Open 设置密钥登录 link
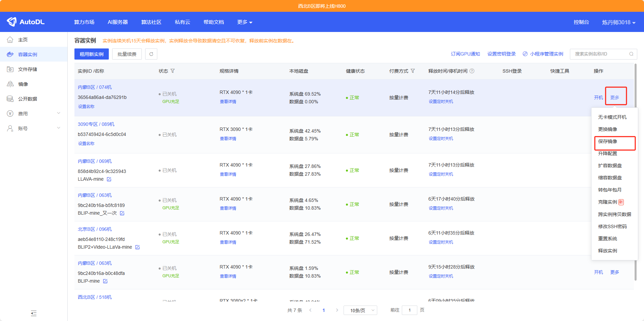The image size is (644, 321). tap(501, 54)
